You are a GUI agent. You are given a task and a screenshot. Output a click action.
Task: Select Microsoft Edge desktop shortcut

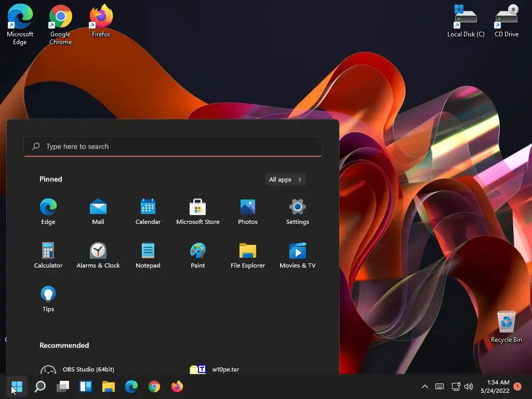click(x=20, y=24)
